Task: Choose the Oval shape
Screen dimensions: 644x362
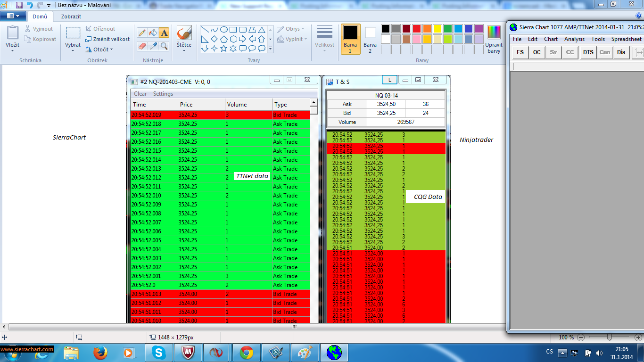Action: 223,30
